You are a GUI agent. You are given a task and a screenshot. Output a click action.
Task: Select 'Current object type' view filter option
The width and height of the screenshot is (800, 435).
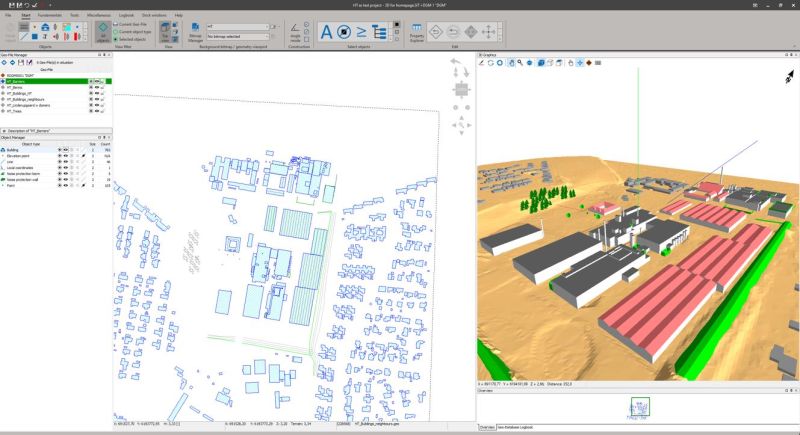click(132, 32)
